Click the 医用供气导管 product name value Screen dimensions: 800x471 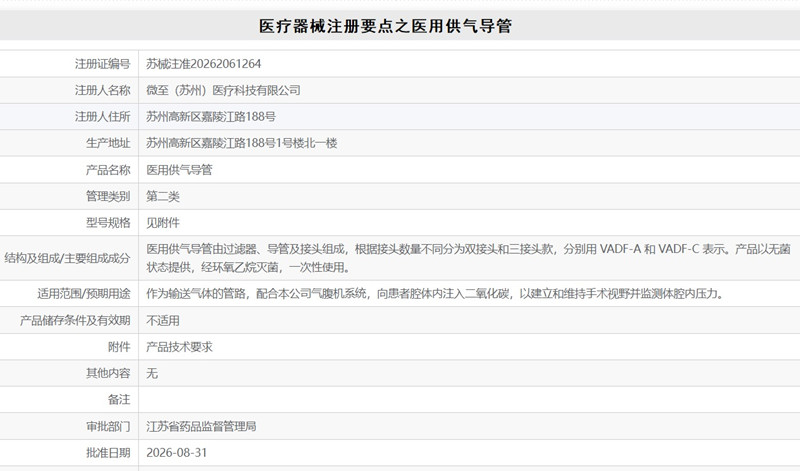point(179,170)
